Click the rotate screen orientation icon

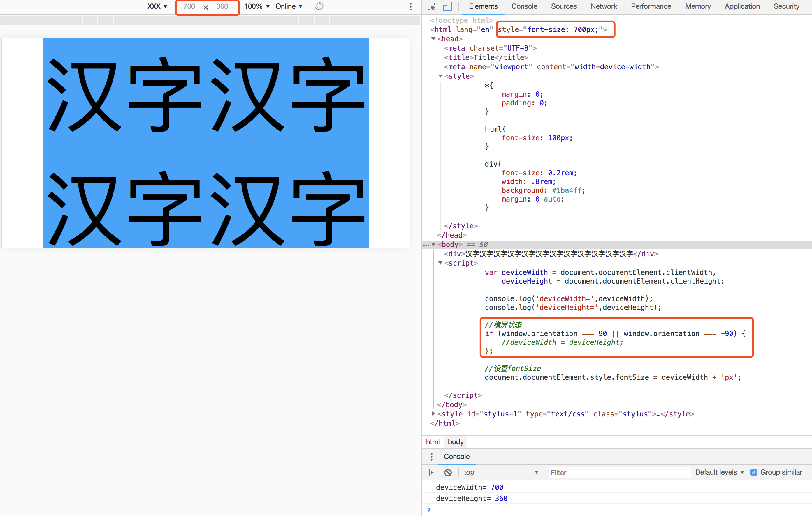point(319,6)
